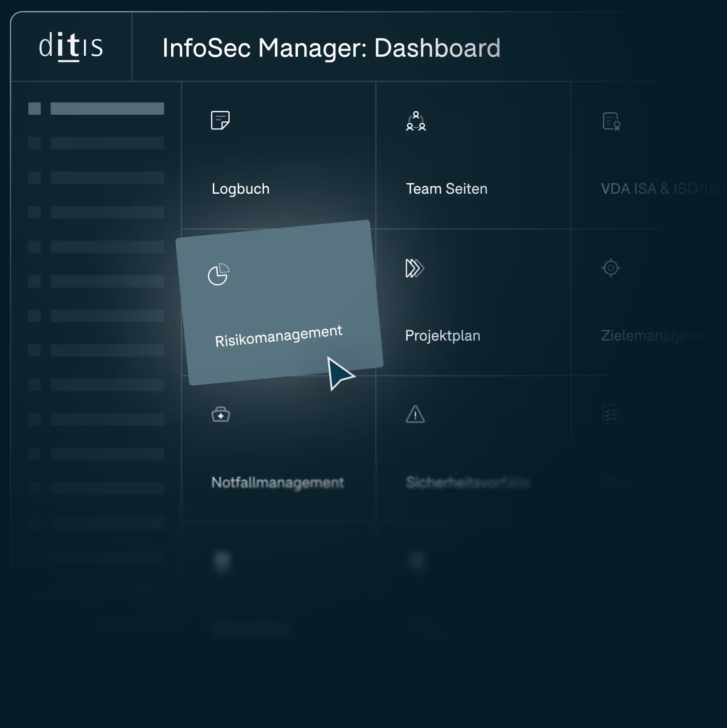Open the Logbuch tile label
This screenshot has width=727, height=728.
click(x=241, y=189)
